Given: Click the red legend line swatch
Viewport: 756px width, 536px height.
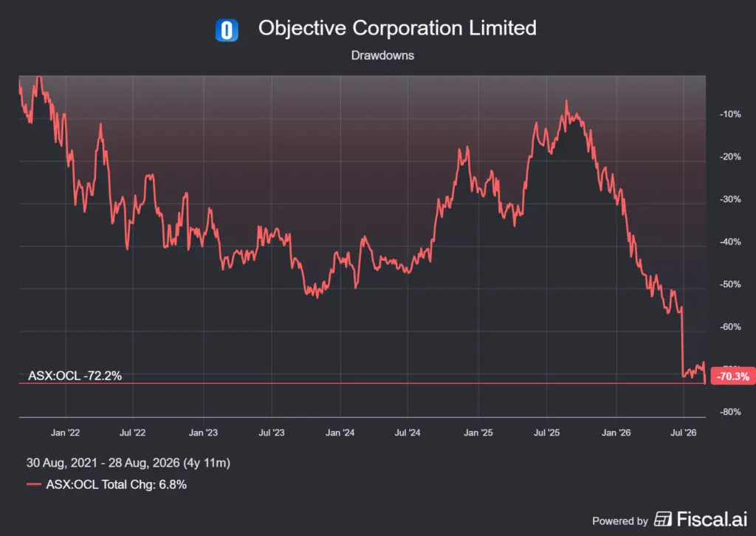Looking at the screenshot, I should [x=34, y=484].
